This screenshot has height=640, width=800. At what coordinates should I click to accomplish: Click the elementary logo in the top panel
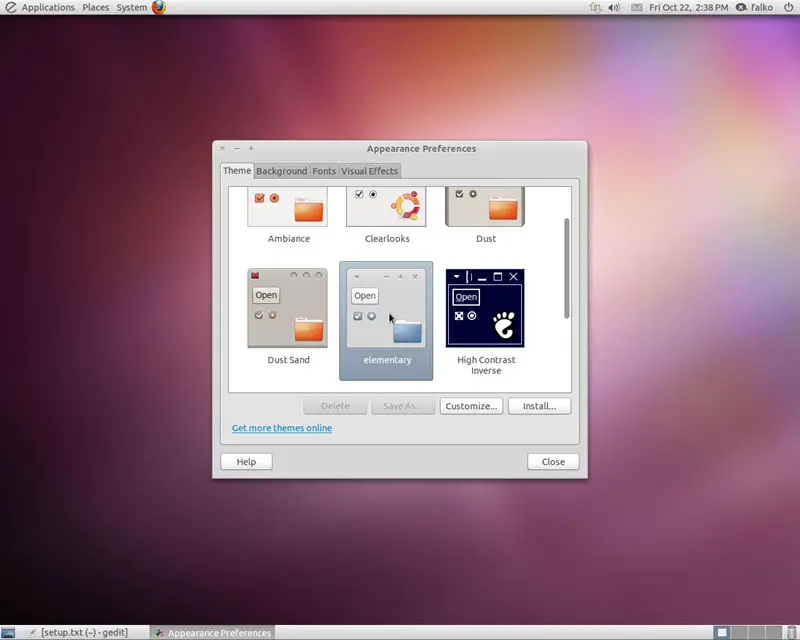(x=10, y=7)
